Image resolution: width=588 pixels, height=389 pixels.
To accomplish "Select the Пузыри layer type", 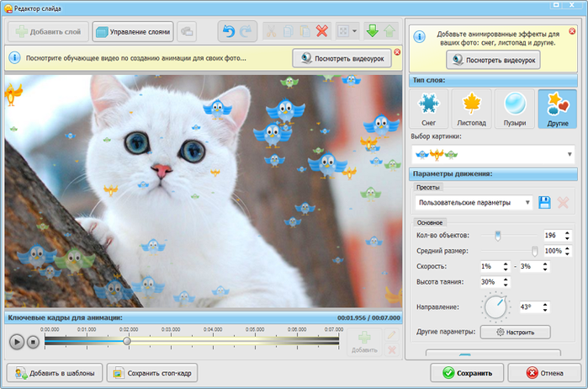I will click(x=515, y=109).
